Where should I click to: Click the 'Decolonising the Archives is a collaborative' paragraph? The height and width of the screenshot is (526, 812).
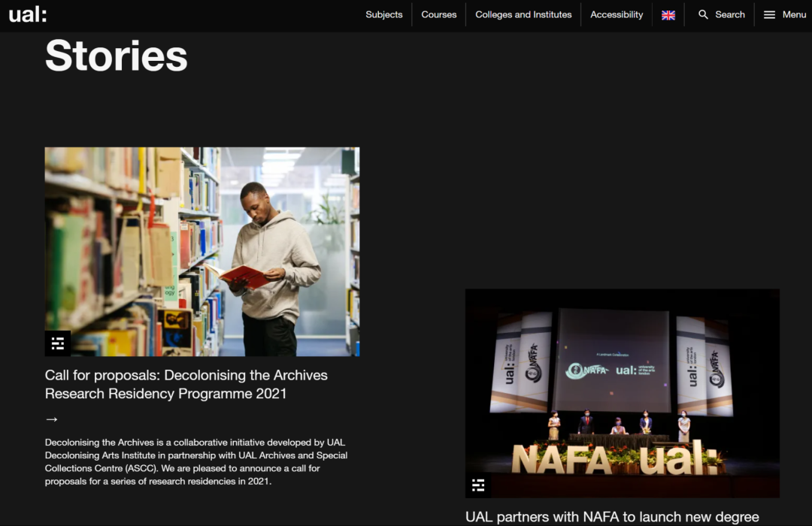tap(196, 462)
